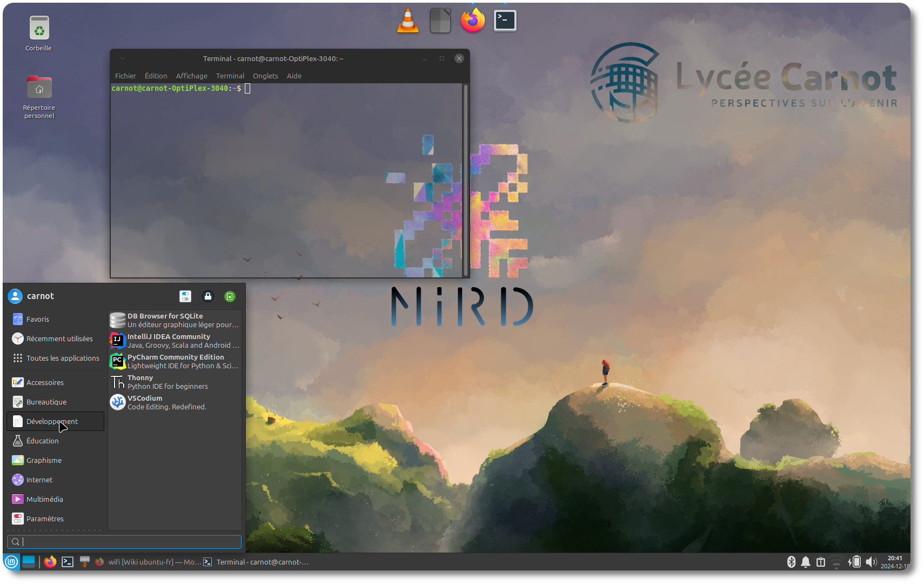Expand the terminal title bar chevron menu
Image resolution: width=924 pixels, height=584 pixels.
pos(123,58)
